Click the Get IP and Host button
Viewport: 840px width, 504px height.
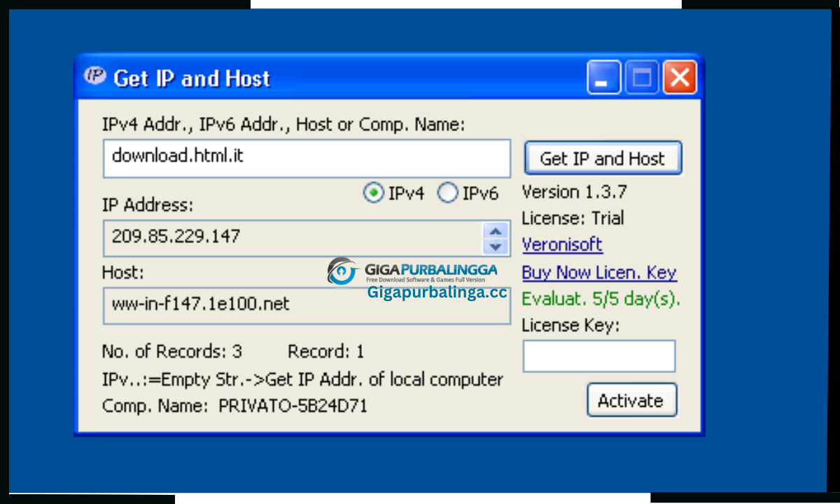click(x=603, y=158)
